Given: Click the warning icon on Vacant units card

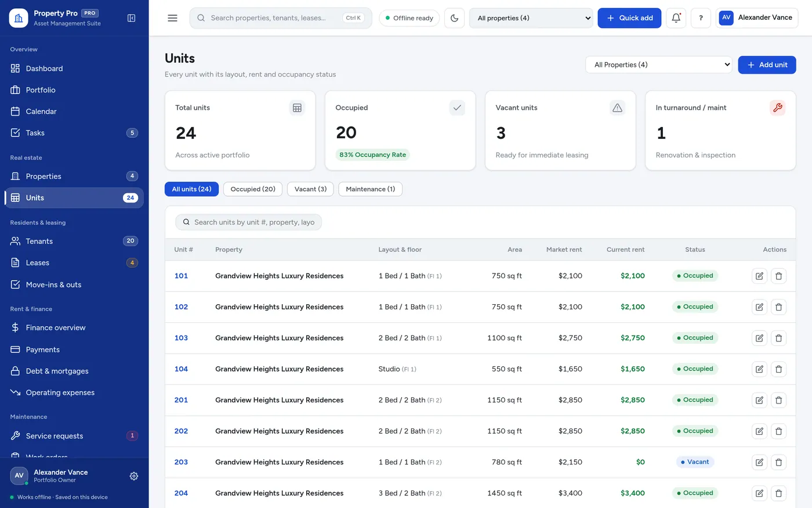Looking at the screenshot, I should pos(617,107).
